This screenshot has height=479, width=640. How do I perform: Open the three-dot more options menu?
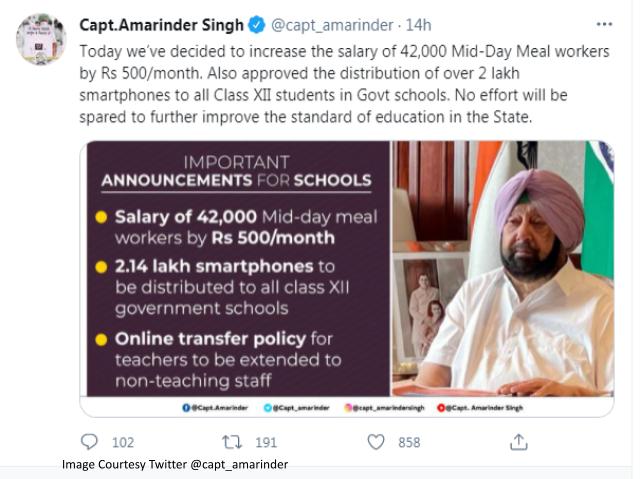(604, 24)
